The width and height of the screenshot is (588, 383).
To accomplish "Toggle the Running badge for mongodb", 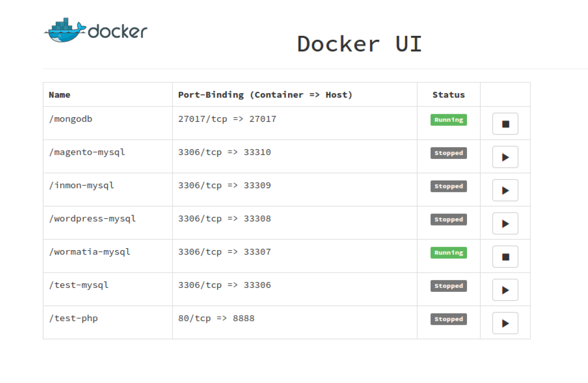I will pyautogui.click(x=448, y=119).
